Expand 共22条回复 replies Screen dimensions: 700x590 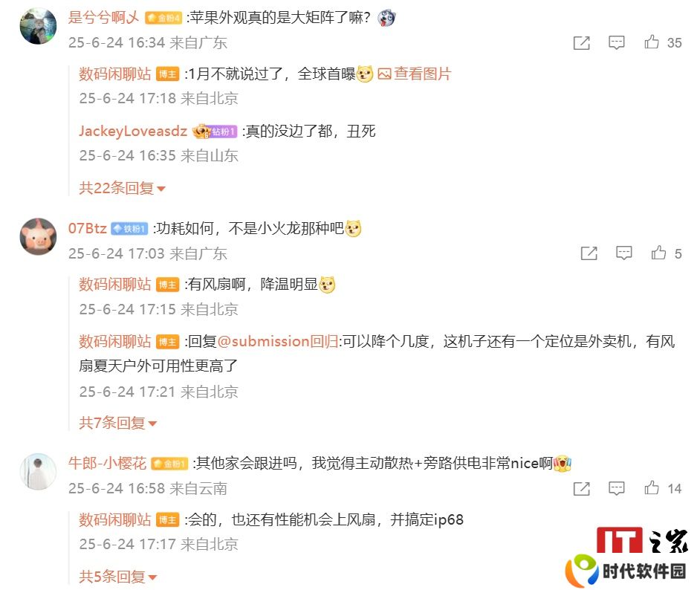point(122,188)
